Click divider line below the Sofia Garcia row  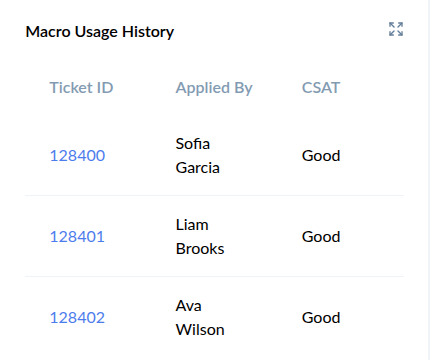(214, 195)
